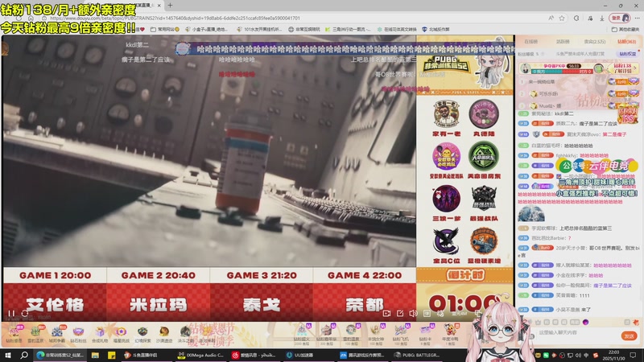Image resolution: width=644 pixels, height=362 pixels.
Task: Open browser downloads icon
Action: click(601, 18)
